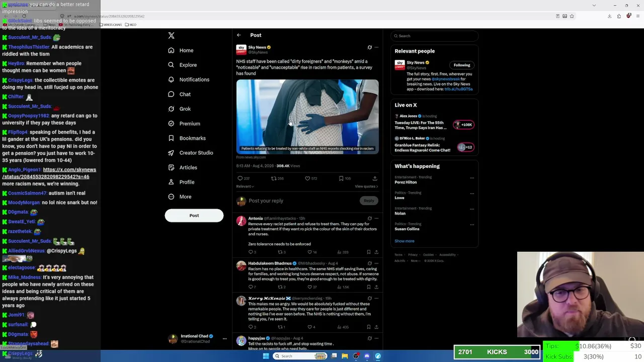This screenshot has height=362, width=644.
Task: Open options for the Lowe trend
Action: click(472, 194)
